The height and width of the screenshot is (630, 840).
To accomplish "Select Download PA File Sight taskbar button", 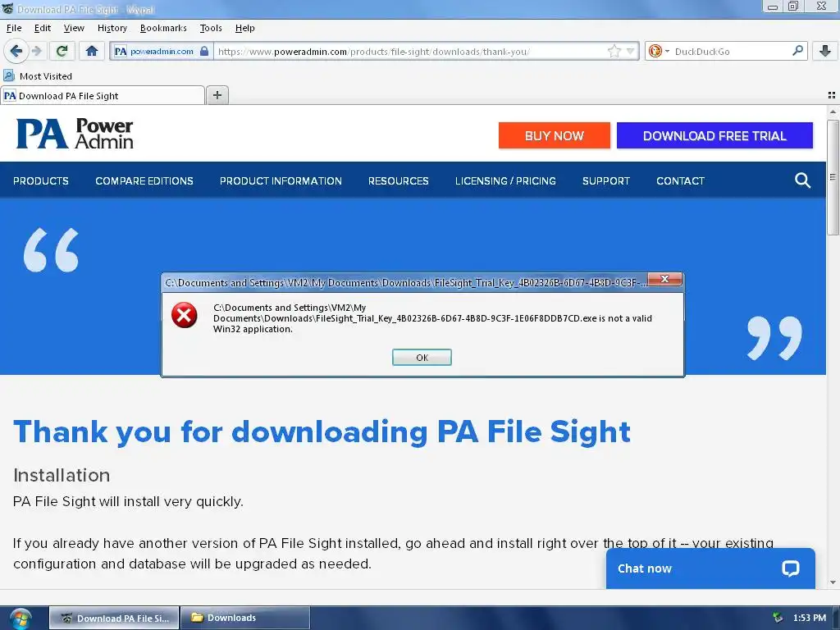I will pyautogui.click(x=114, y=618).
